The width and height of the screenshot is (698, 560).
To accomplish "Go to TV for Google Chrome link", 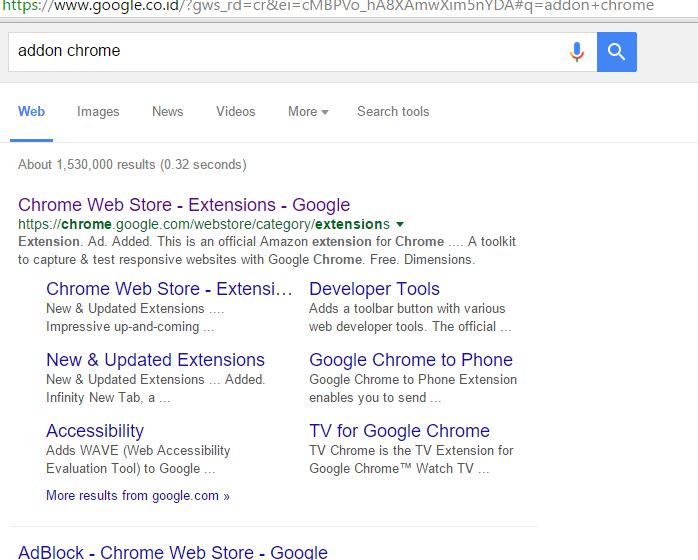I will (399, 431).
